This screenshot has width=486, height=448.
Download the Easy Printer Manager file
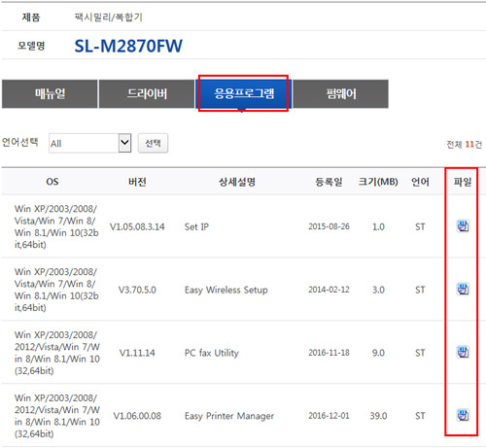click(463, 415)
